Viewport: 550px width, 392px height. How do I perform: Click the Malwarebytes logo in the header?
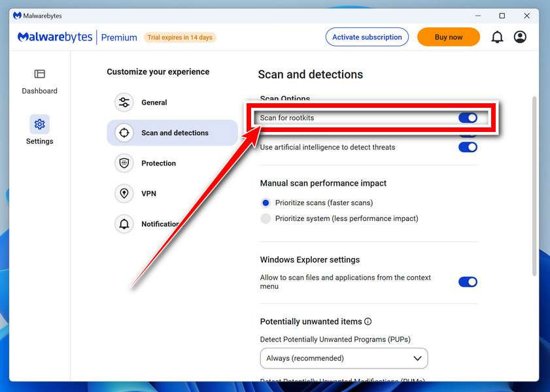pos(55,37)
